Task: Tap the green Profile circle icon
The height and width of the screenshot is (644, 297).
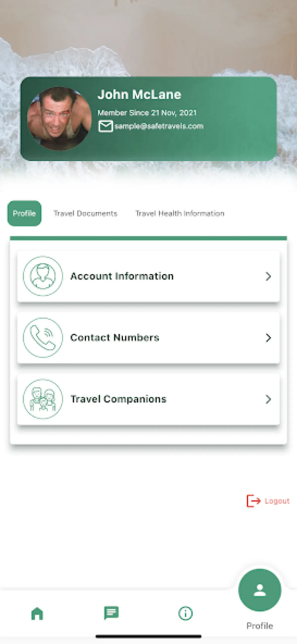Action: pos(260,590)
